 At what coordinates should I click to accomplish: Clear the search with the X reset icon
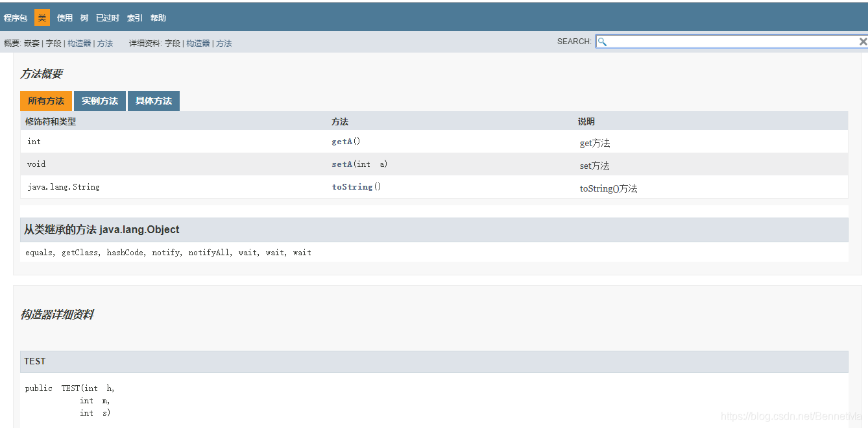863,42
